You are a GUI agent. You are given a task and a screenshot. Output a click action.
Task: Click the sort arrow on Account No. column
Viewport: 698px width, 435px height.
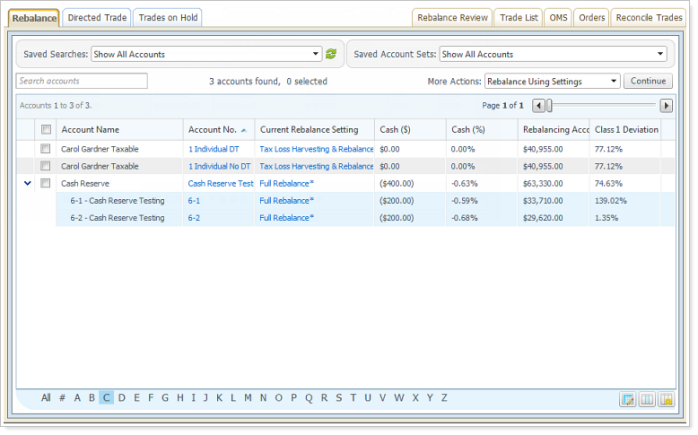tap(245, 130)
